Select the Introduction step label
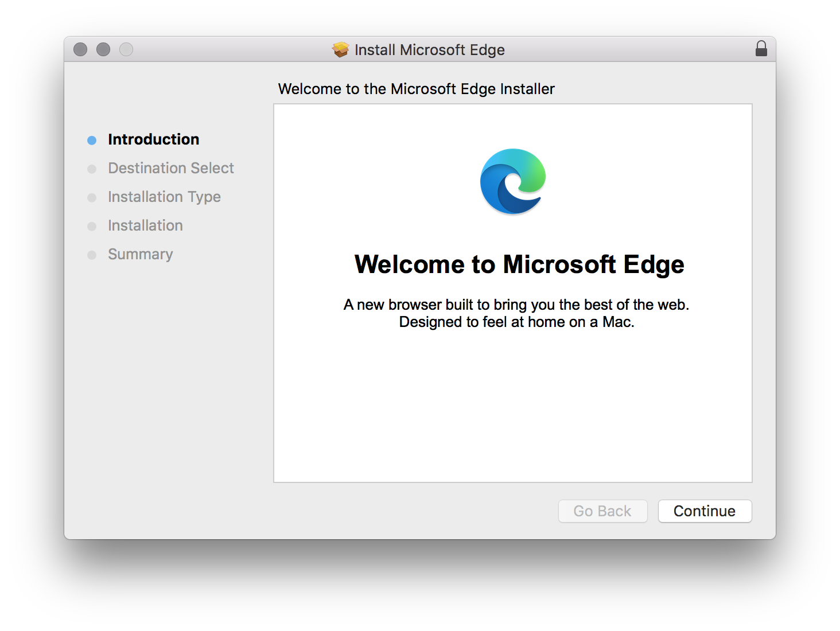 [153, 139]
